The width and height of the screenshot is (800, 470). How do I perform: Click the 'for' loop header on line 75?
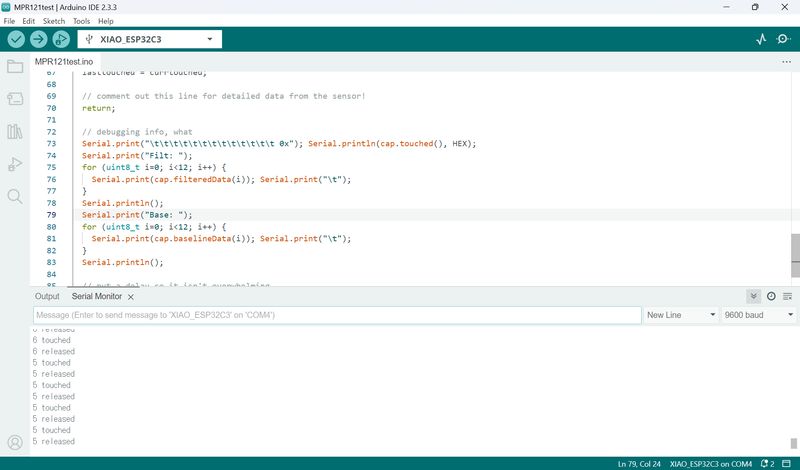(x=154, y=167)
